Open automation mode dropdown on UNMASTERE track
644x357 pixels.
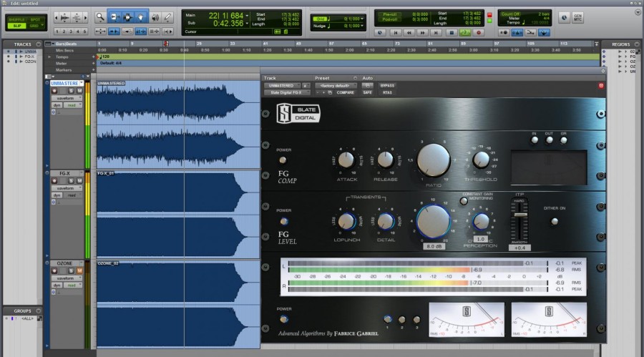click(x=73, y=105)
